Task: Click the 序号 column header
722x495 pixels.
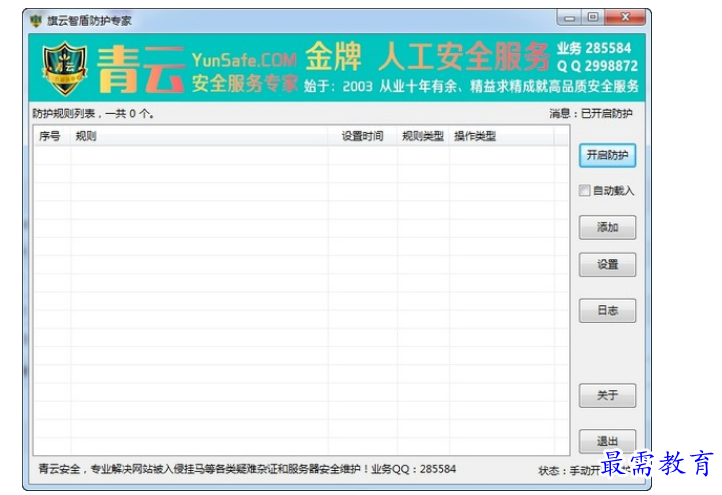Action: click(52, 136)
